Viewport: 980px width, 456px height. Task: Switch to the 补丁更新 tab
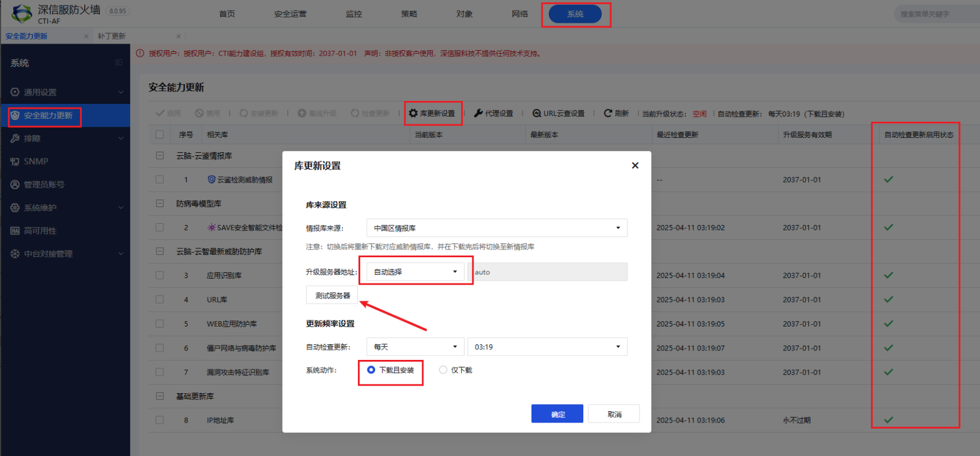click(112, 36)
